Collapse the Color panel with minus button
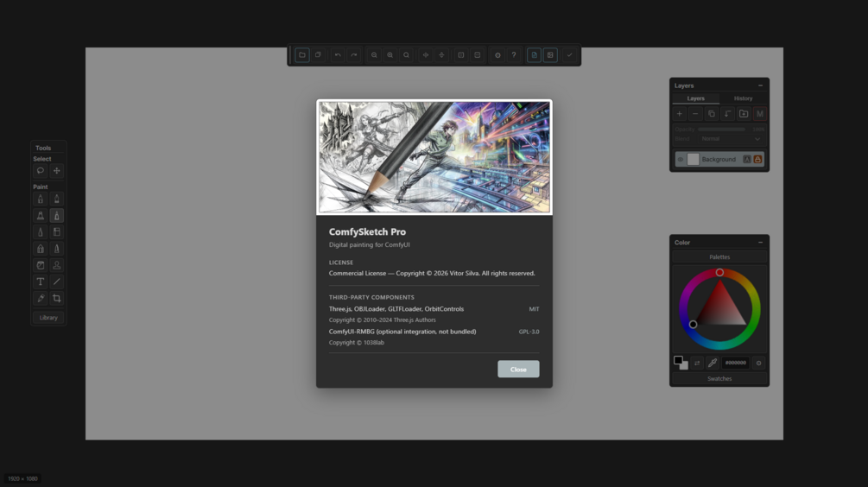 760,243
